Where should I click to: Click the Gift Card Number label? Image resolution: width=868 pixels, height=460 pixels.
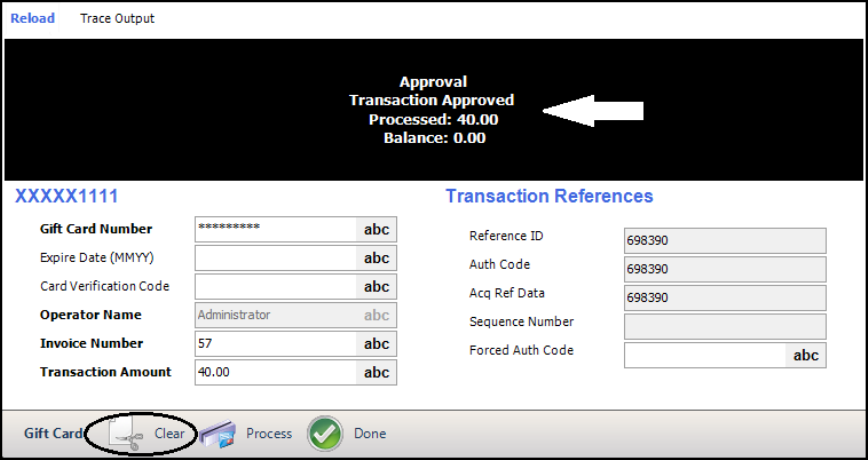pyautogui.click(x=96, y=229)
